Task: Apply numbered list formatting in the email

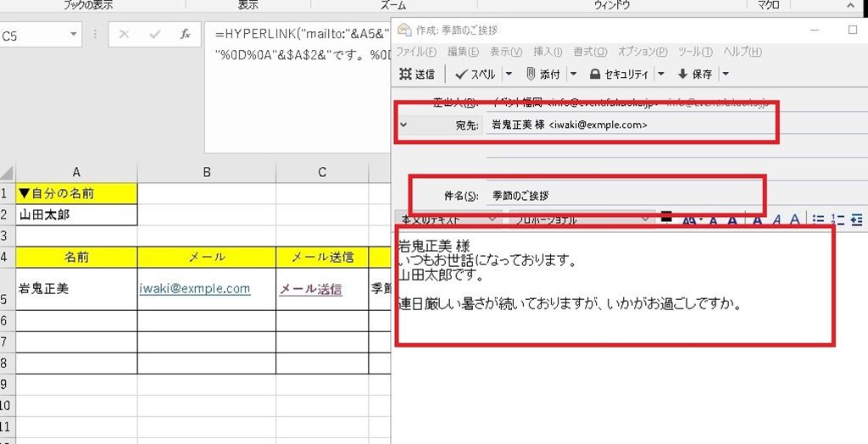Action: (837, 219)
